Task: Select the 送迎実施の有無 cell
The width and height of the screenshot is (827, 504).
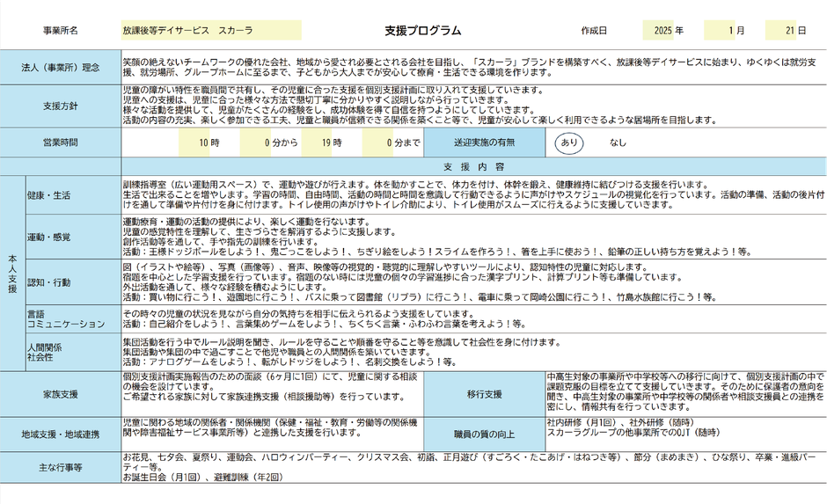Action: pos(484,142)
